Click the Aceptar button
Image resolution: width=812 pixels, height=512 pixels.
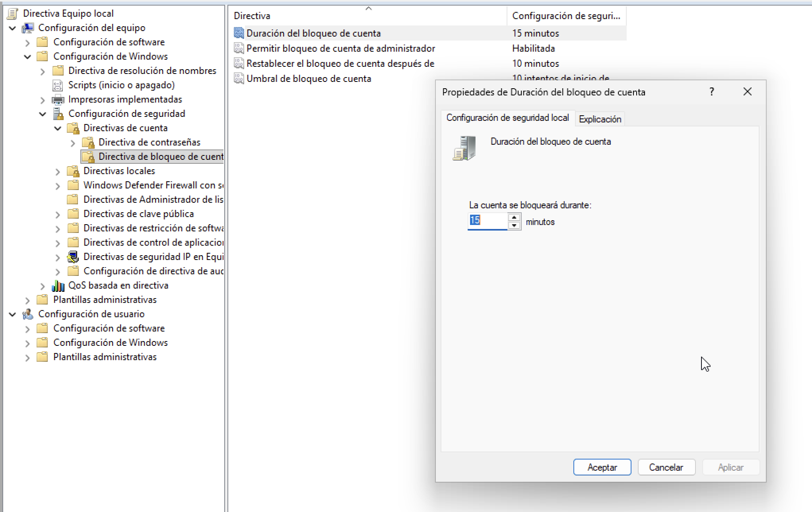pos(602,467)
